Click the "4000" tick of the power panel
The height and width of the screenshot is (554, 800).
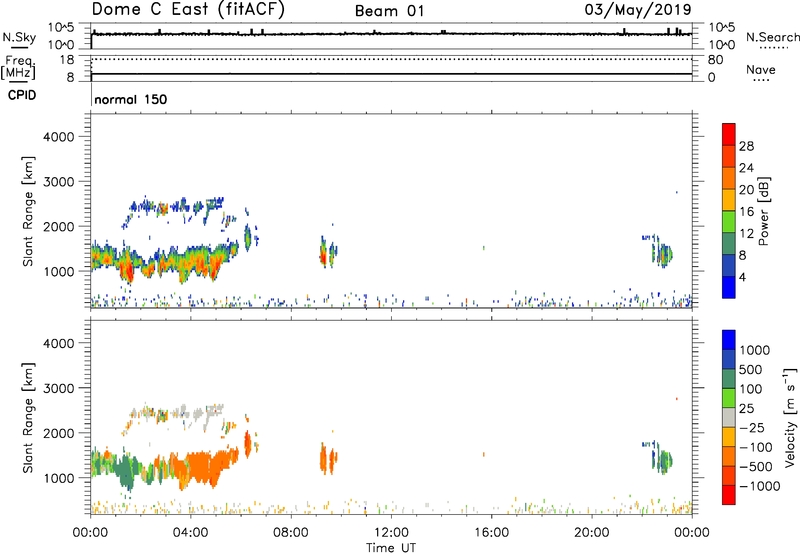click(59, 137)
